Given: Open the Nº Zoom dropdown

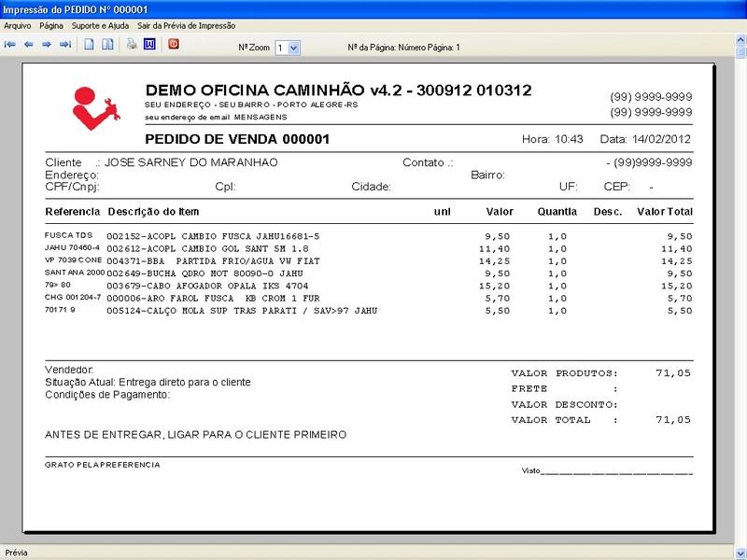Looking at the screenshot, I should coord(294,47).
